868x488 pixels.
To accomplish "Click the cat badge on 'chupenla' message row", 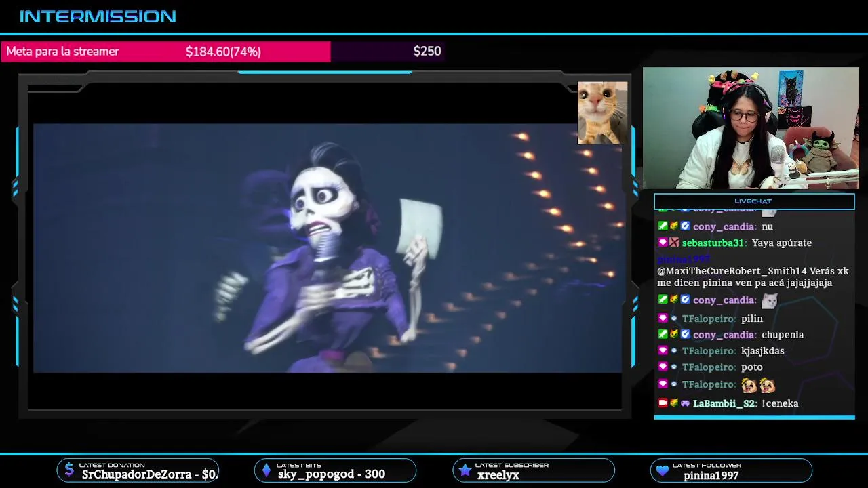I will click(674, 334).
